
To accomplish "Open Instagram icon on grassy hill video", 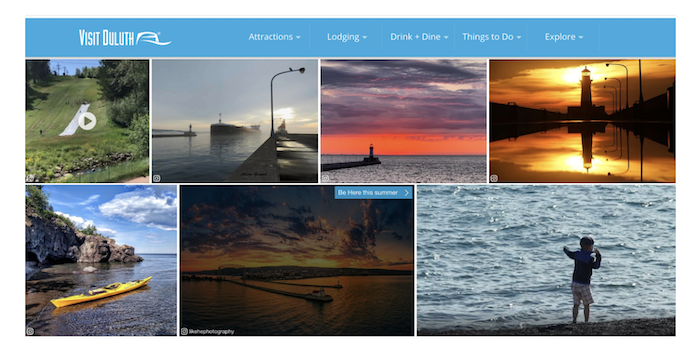I will [30, 178].
